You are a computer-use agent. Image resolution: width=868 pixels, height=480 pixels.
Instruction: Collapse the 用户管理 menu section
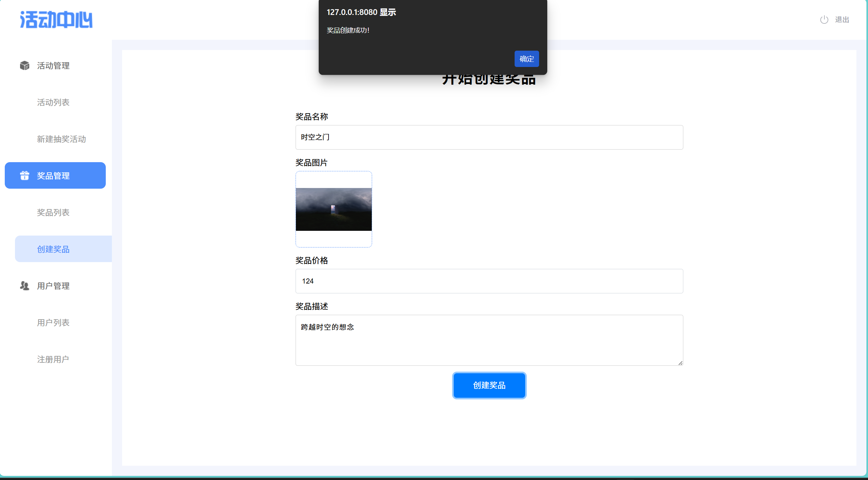[53, 286]
